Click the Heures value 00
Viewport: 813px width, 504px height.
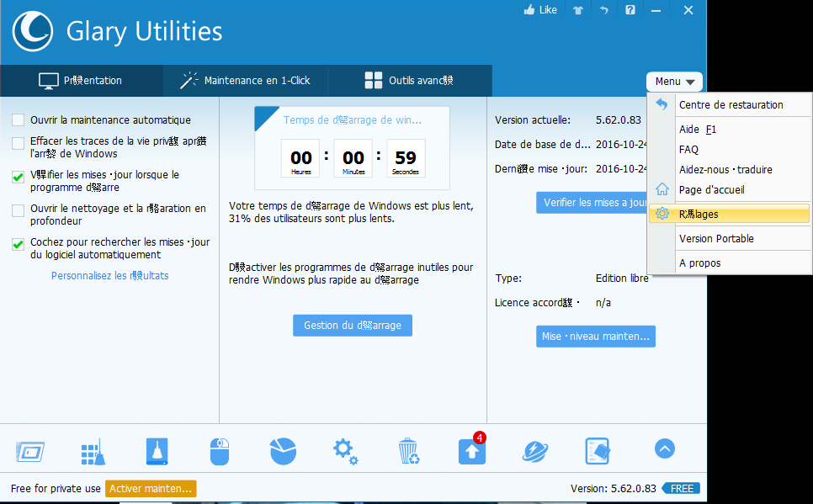301,157
